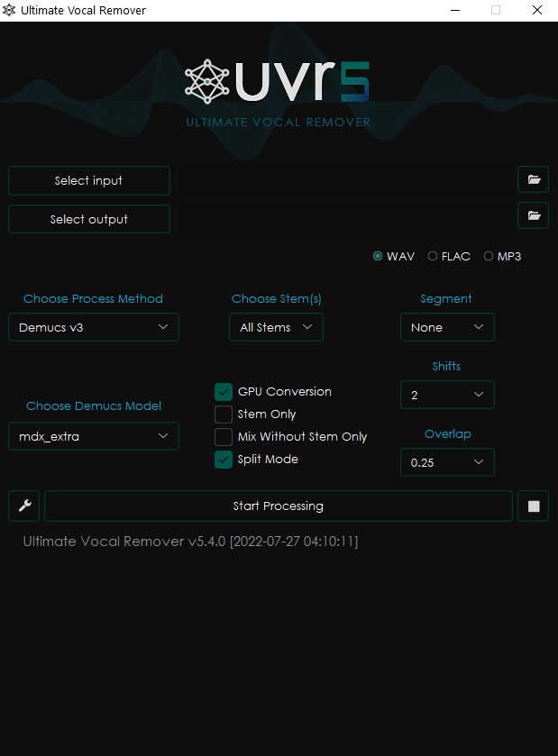558x756 pixels.
Task: Open the Demucs model dropdown showing mdx_extra
Action: [94, 436]
